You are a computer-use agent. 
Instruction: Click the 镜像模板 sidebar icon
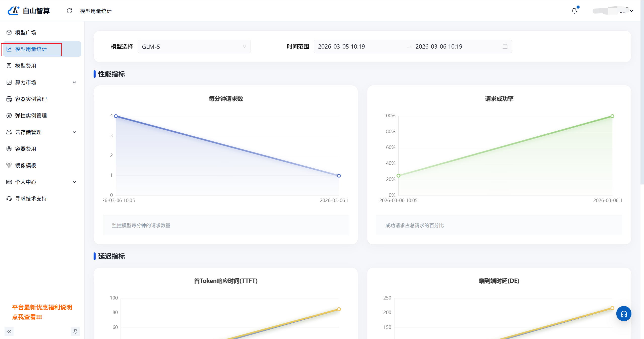tap(9, 165)
